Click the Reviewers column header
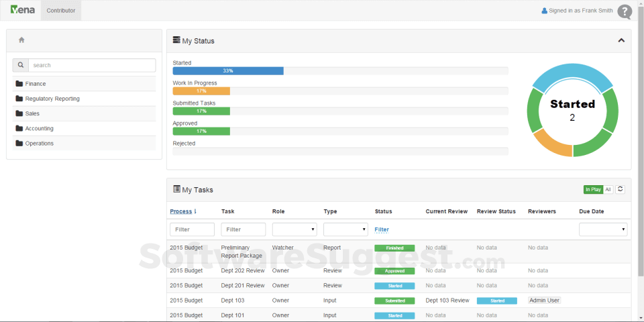The height and width of the screenshot is (322, 644). point(542,211)
